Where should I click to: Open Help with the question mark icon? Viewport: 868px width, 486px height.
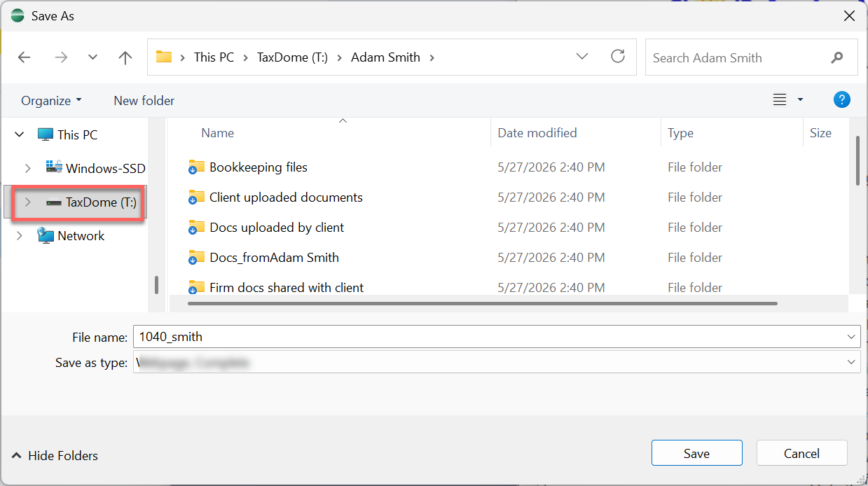[841, 99]
